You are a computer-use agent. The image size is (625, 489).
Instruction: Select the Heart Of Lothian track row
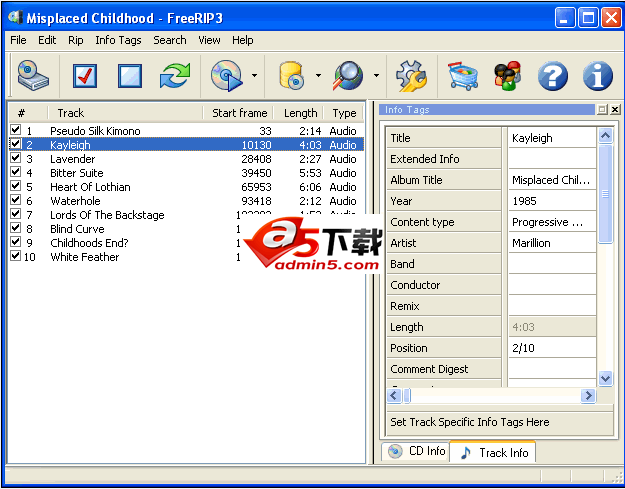(187, 187)
